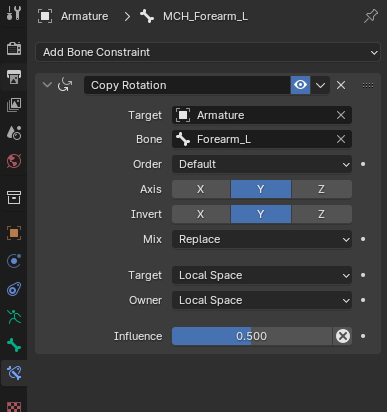Image resolution: width=387 pixels, height=412 pixels.
Task: Click the Armature target object field
Action: point(262,115)
